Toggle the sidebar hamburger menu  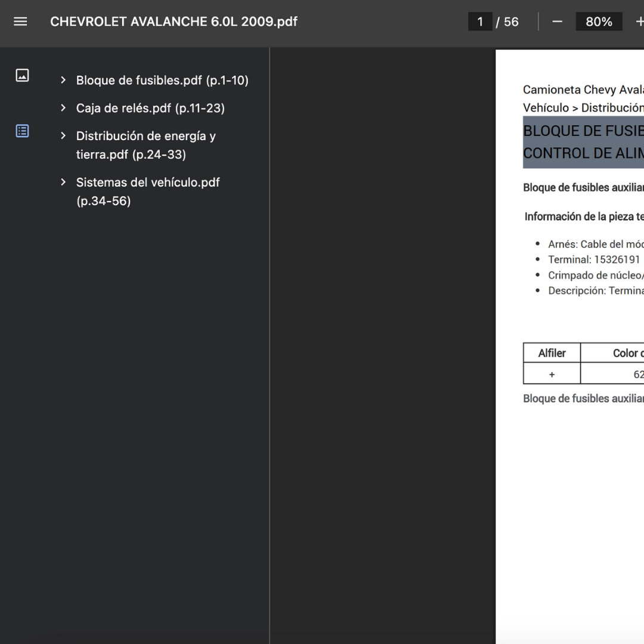[x=20, y=22]
